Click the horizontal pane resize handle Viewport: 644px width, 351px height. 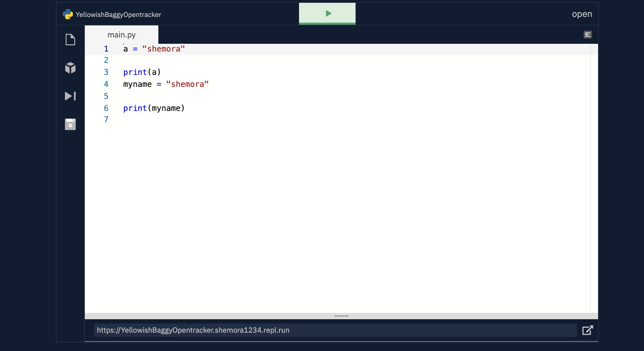point(341,316)
